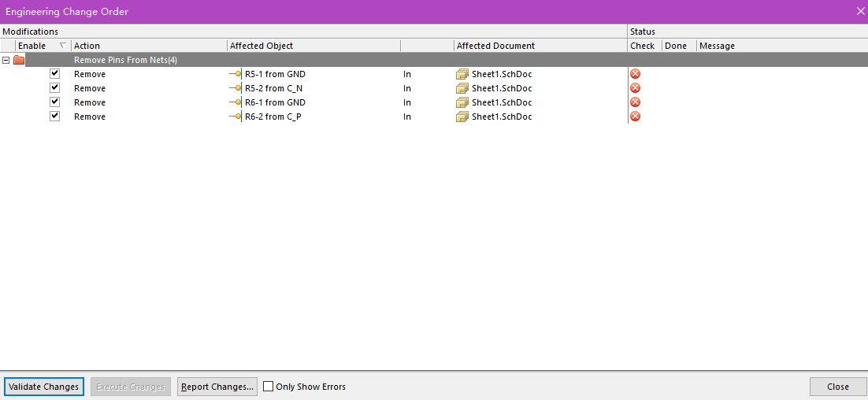Click the 'In' cell of R6-1 row
Image resolution: width=868 pixels, height=400 pixels.
(x=407, y=102)
